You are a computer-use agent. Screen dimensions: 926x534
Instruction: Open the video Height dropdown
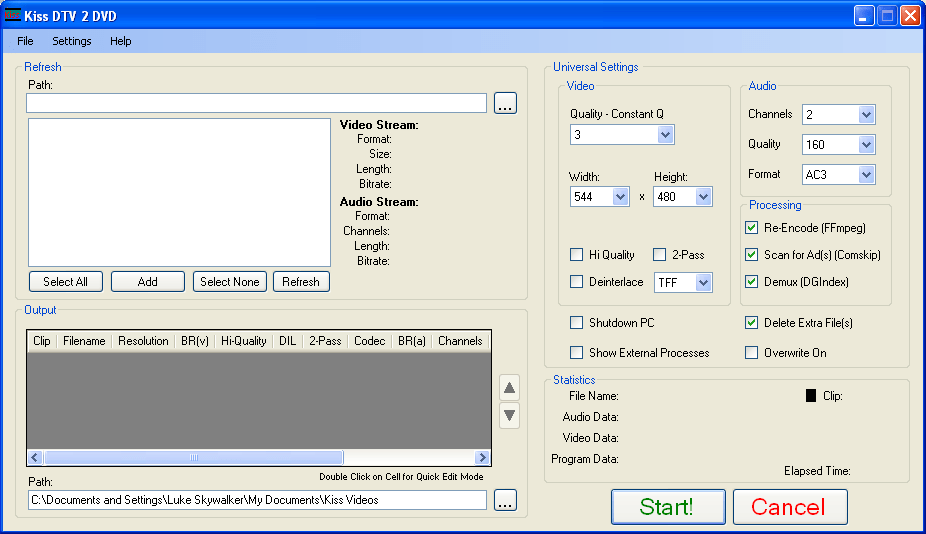click(703, 197)
